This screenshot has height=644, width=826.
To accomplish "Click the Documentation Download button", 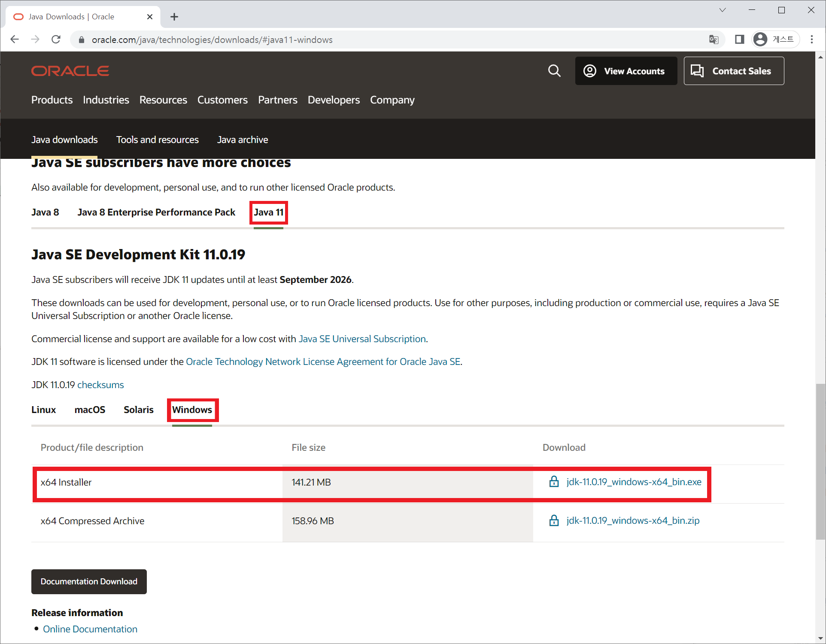I will (89, 582).
